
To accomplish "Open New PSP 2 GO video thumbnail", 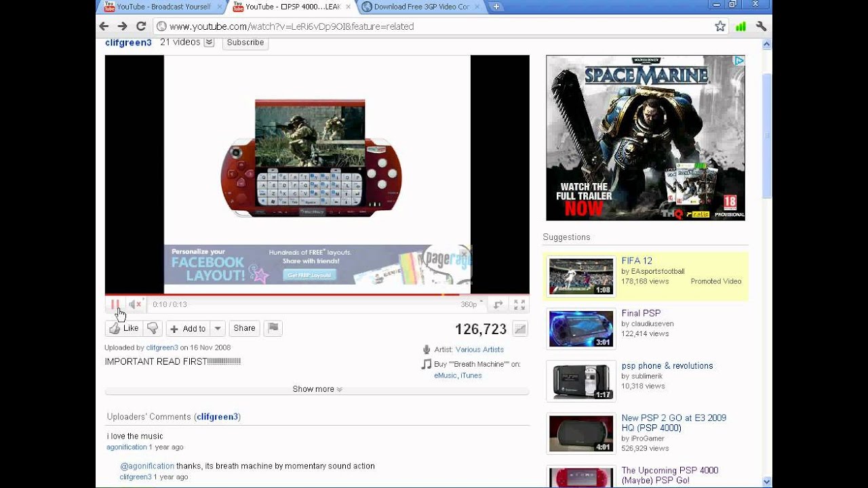I will [x=581, y=433].
